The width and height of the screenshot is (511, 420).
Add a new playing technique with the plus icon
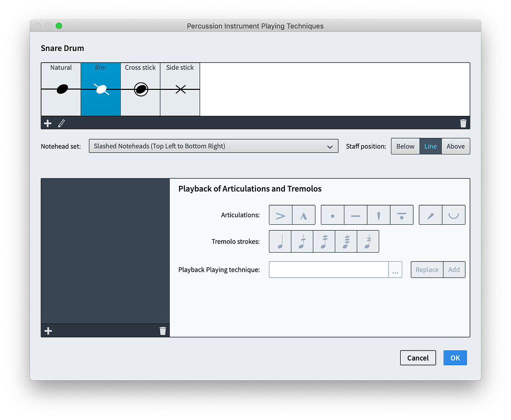(47, 123)
